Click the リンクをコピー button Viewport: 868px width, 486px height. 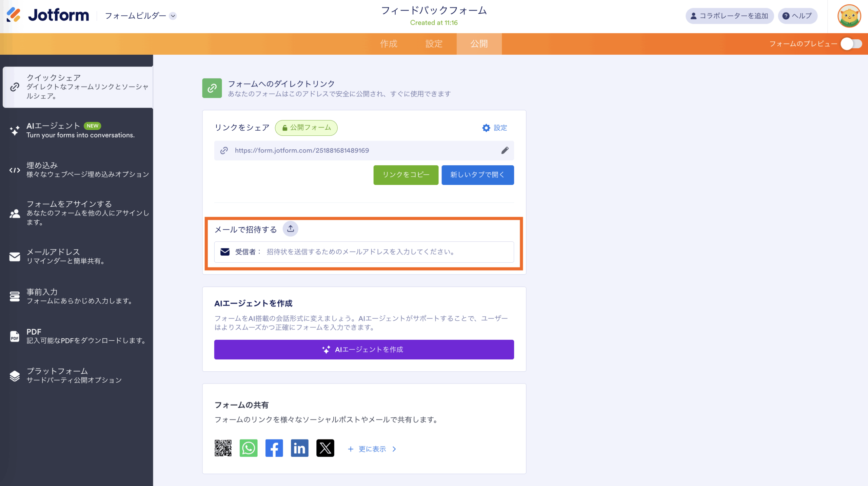point(406,175)
